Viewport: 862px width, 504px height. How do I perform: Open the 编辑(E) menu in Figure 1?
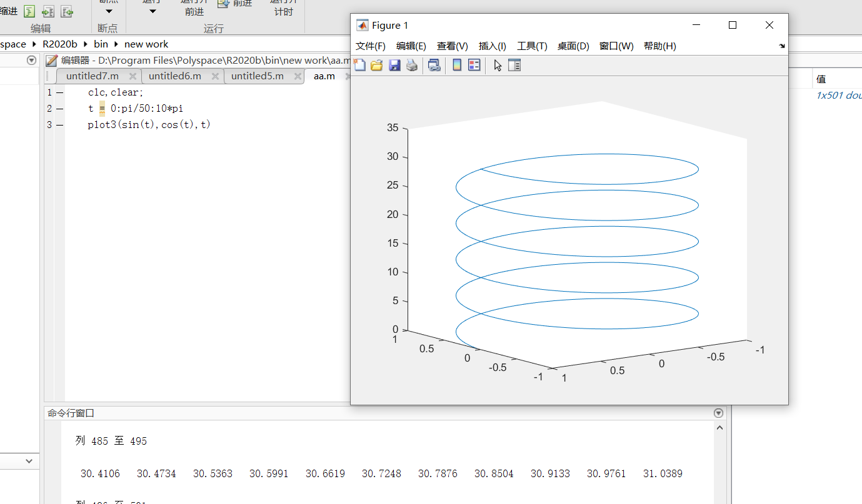(x=411, y=46)
